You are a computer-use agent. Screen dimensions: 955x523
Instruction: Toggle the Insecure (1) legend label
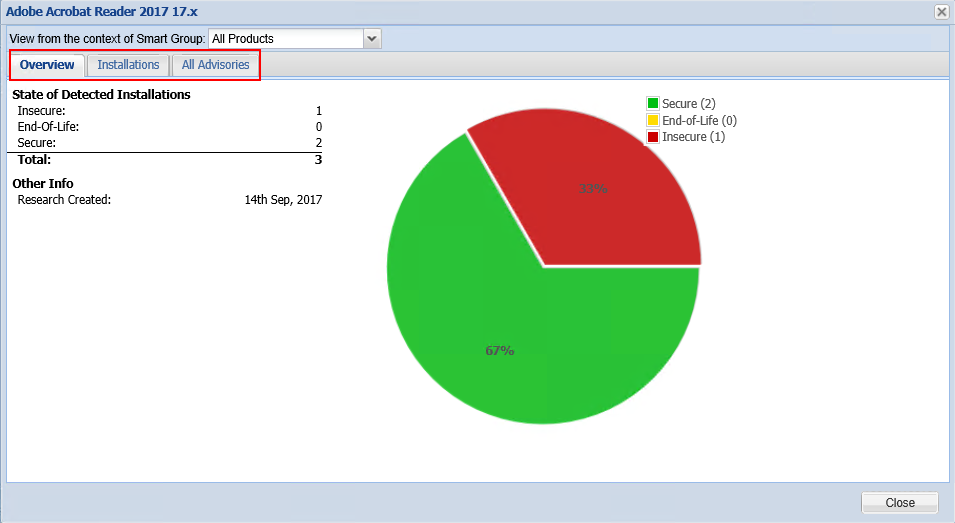694,137
